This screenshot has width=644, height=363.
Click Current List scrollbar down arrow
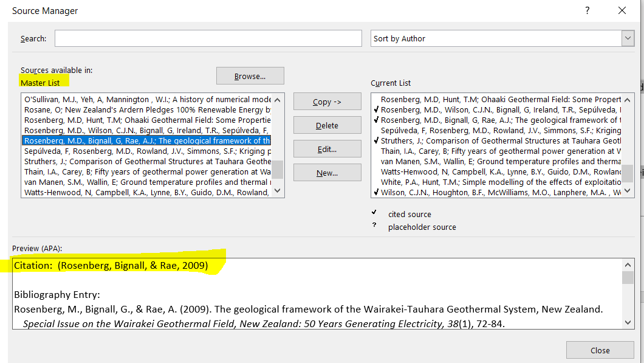[628, 191]
